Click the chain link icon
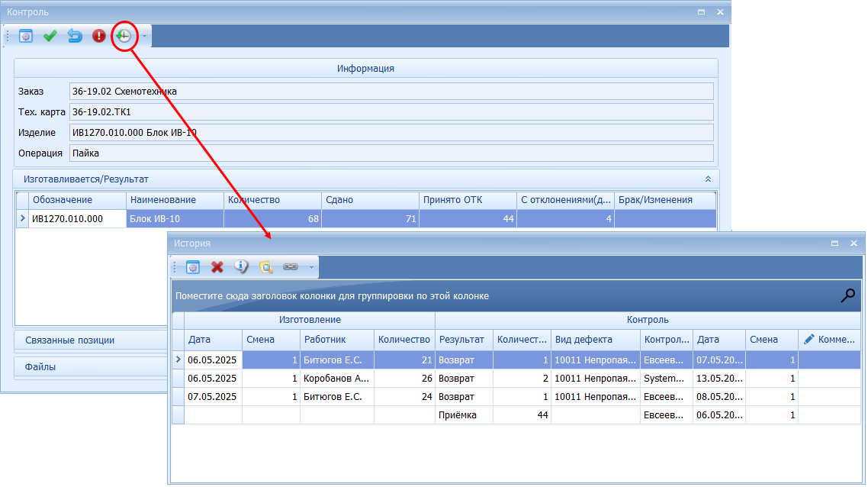The height and width of the screenshot is (487, 868). (290, 267)
